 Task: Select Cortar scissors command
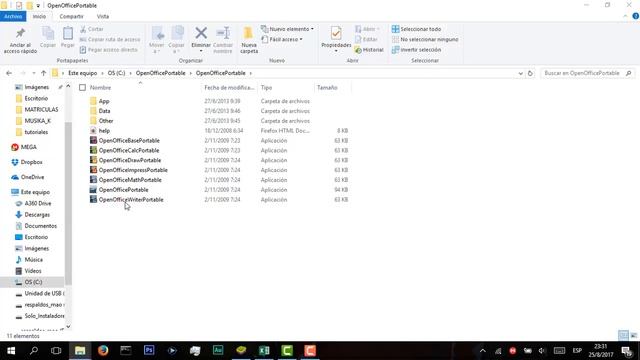coord(92,29)
